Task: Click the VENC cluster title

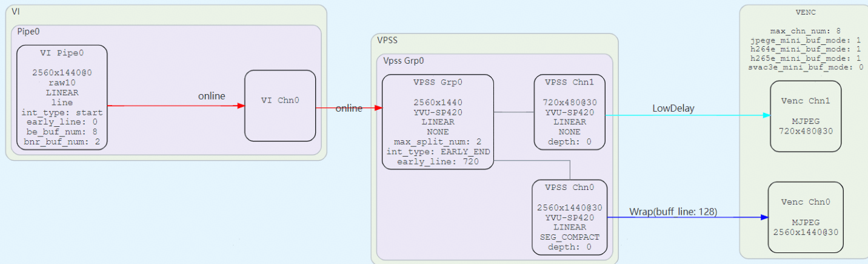Action: click(x=805, y=12)
